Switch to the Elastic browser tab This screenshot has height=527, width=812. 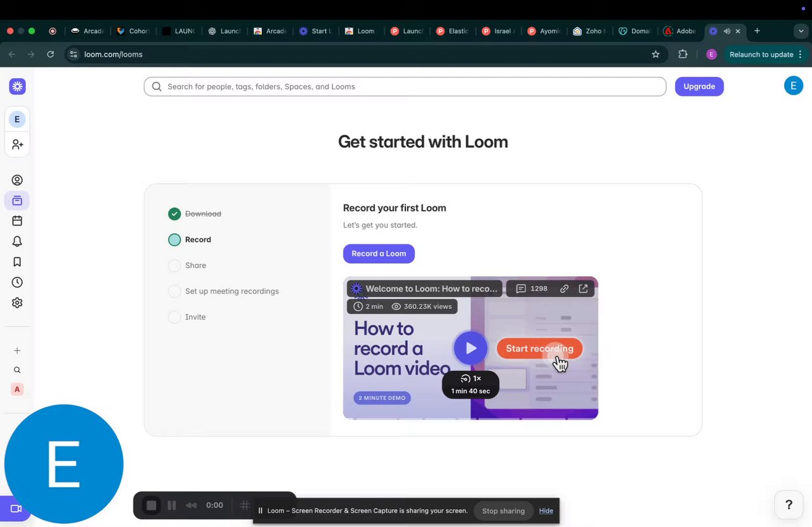pyautogui.click(x=452, y=31)
